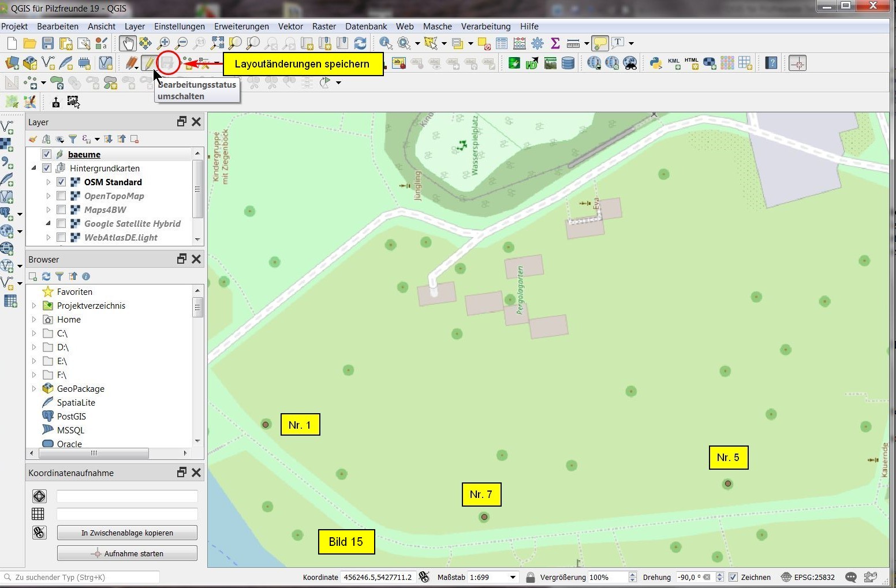Open the field calculator abacus icon
896x588 pixels.
pos(520,43)
